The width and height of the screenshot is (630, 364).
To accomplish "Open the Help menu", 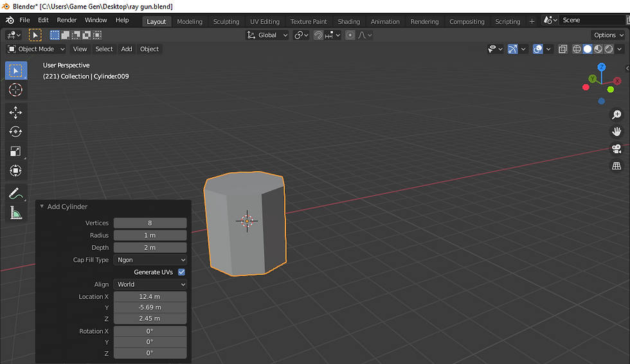I will tap(122, 20).
